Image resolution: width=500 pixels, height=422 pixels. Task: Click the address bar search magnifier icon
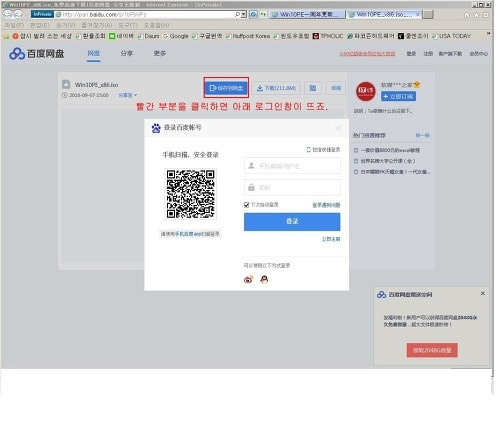237,14
